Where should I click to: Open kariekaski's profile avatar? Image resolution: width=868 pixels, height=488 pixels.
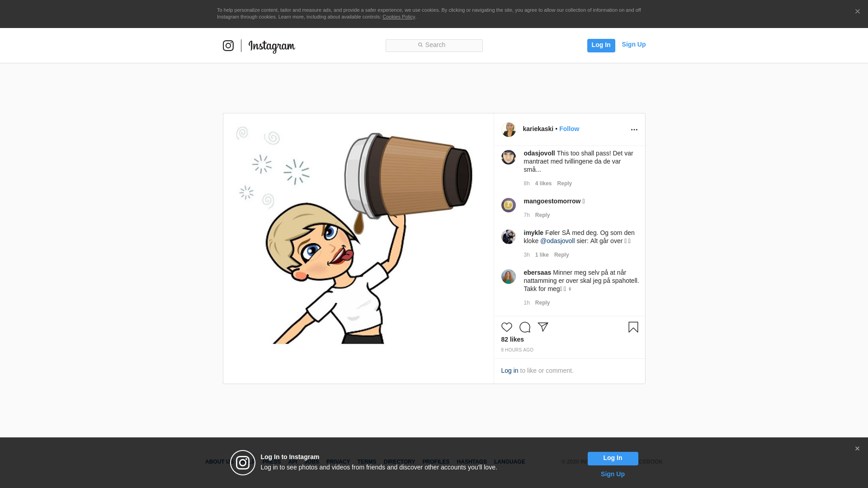tap(508, 130)
